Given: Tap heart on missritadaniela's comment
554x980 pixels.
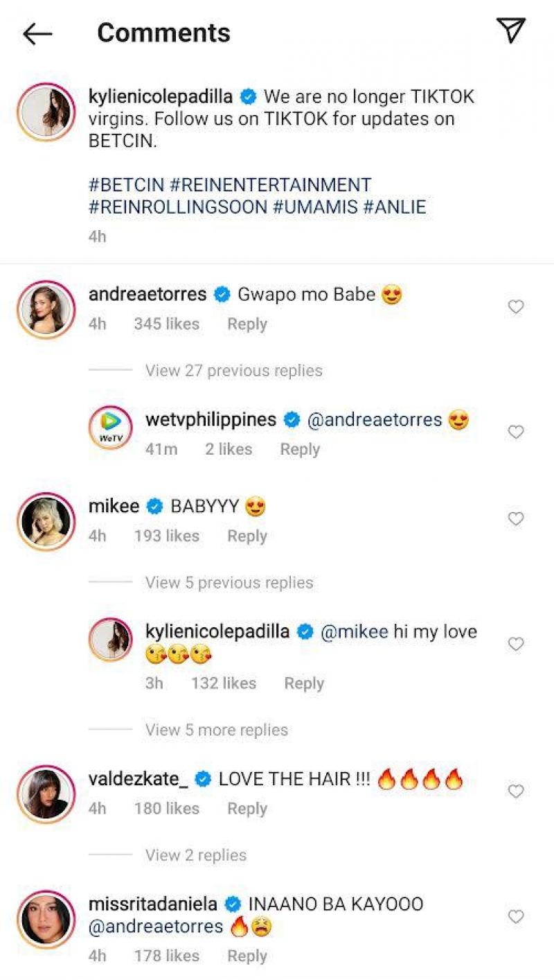Looking at the screenshot, I should pyautogui.click(x=516, y=917).
